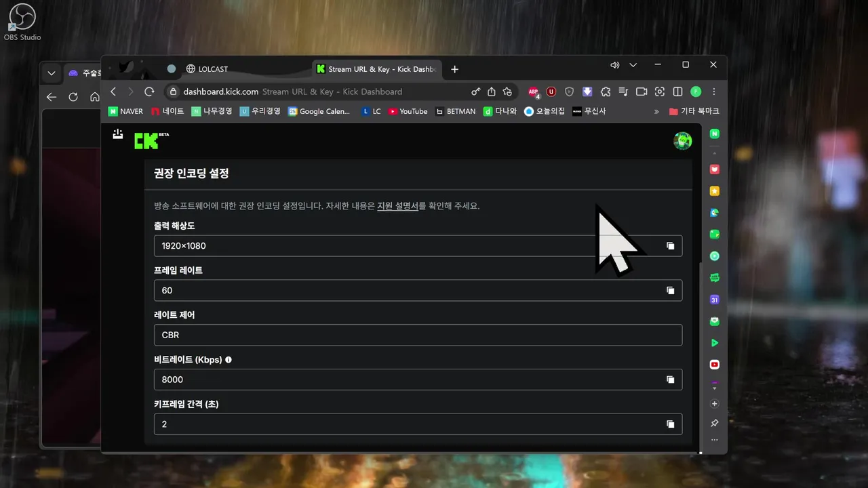Screen dimensions: 868x488
Task: Open the 기타 북마크 folder
Action: coord(694,111)
